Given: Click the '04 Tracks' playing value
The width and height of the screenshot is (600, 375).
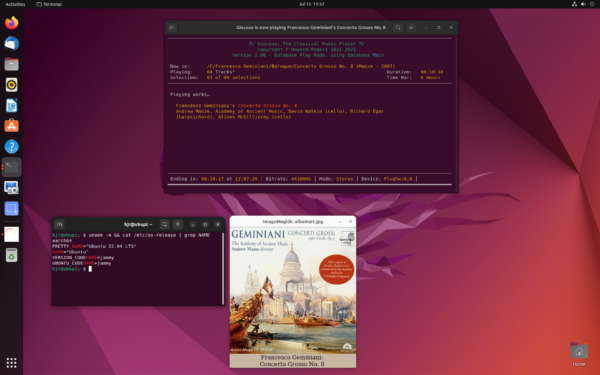Looking at the screenshot, I should (x=221, y=72).
